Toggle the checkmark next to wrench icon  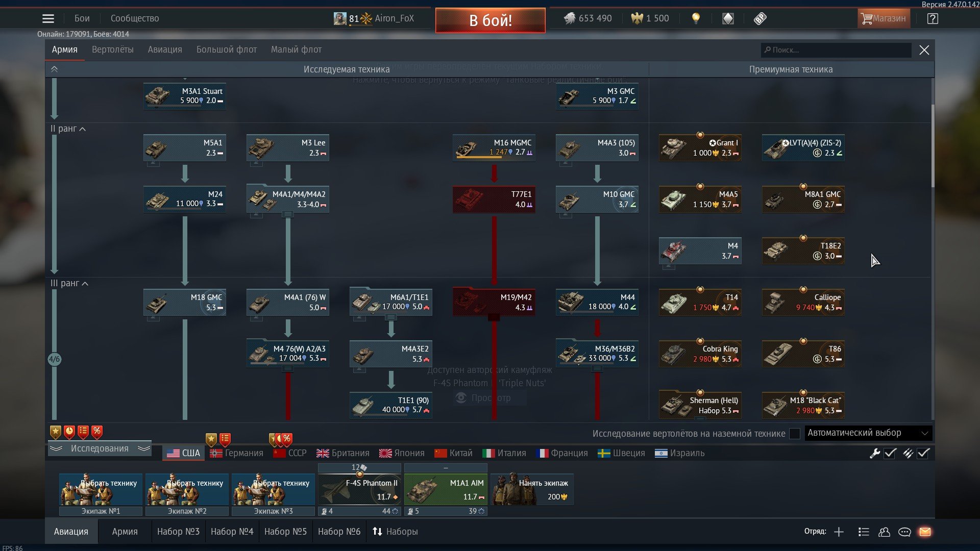pos(890,453)
